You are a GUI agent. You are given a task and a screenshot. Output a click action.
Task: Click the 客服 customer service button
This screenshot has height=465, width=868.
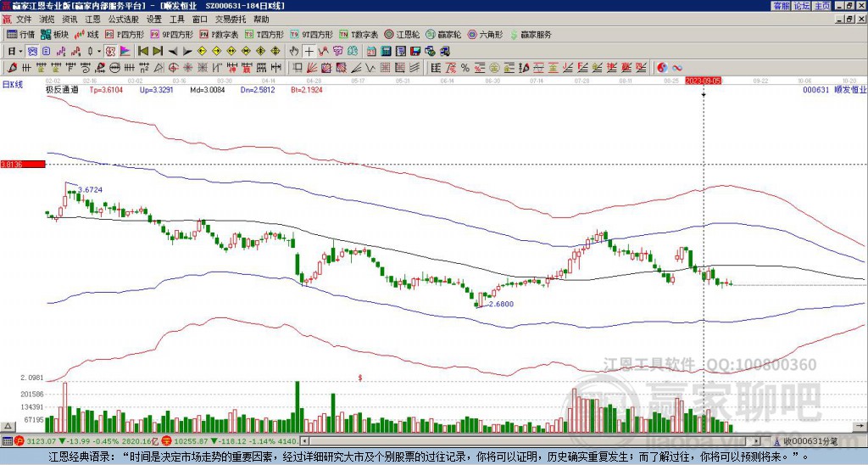pyautogui.click(x=782, y=6)
